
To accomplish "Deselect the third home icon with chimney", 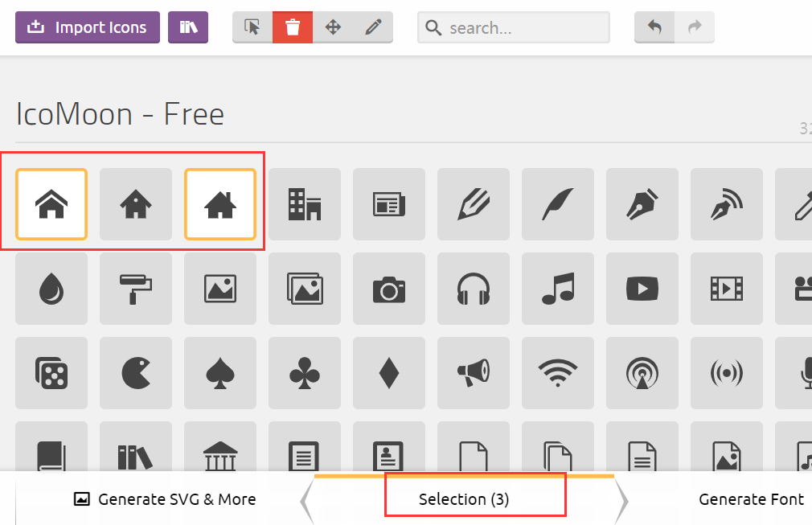I will 220,204.
